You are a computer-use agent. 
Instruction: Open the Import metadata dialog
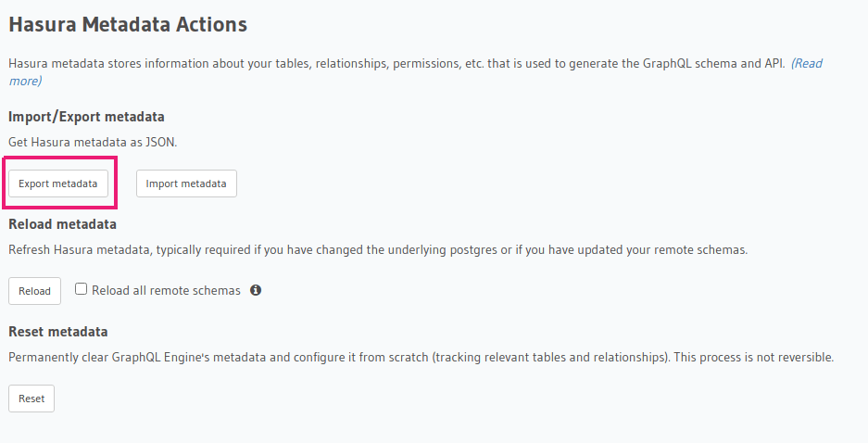tap(186, 184)
